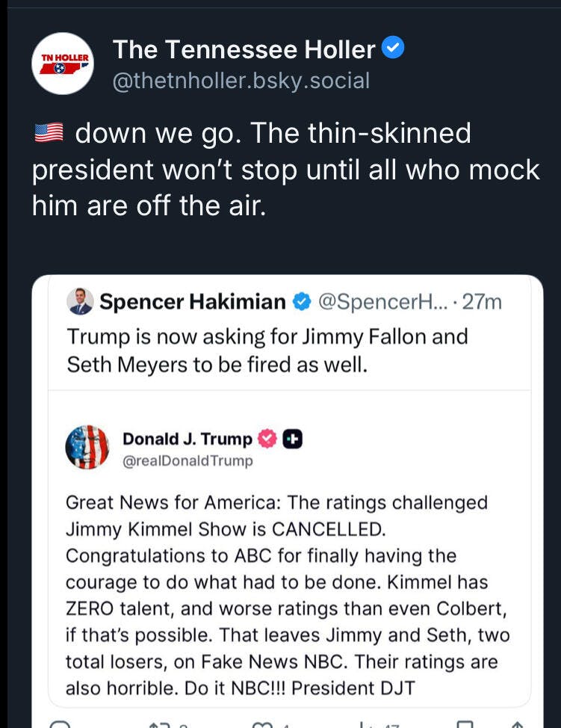Click the 27m timestamp
The image size is (561, 728).
tap(482, 302)
